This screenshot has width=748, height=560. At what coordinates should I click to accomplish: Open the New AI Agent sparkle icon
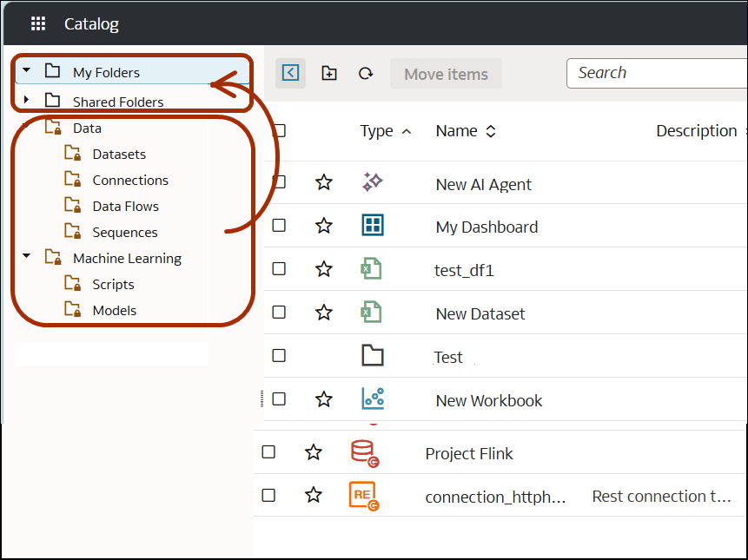pyautogui.click(x=374, y=181)
